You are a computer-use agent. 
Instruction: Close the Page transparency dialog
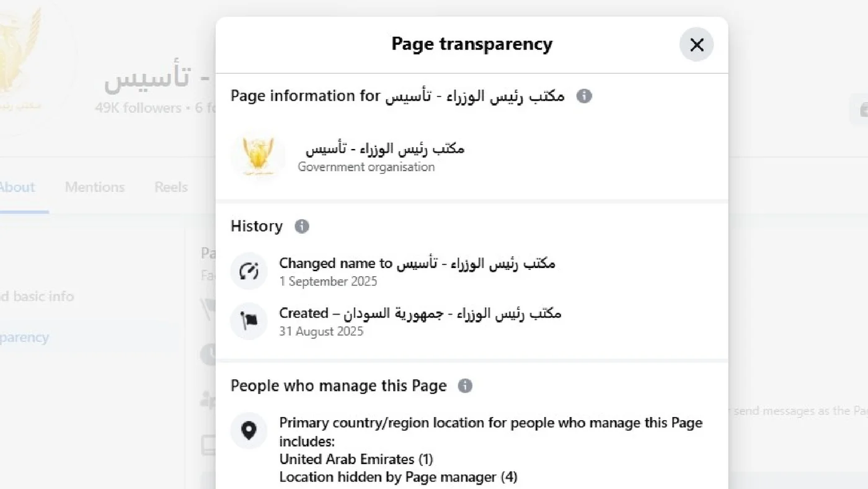click(696, 45)
